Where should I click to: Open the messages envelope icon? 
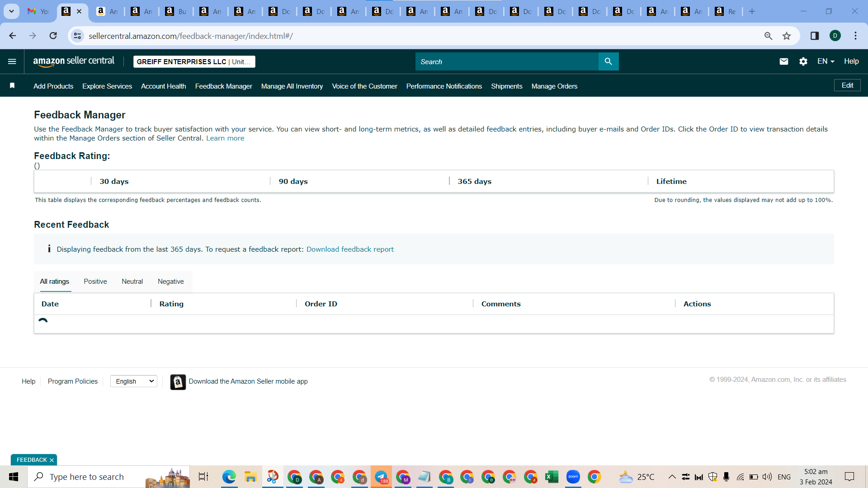[784, 61]
